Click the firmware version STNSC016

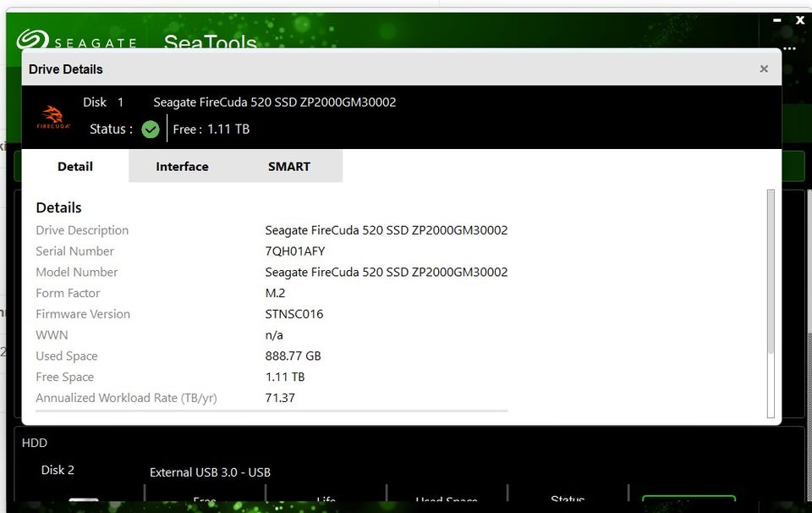coord(294,314)
